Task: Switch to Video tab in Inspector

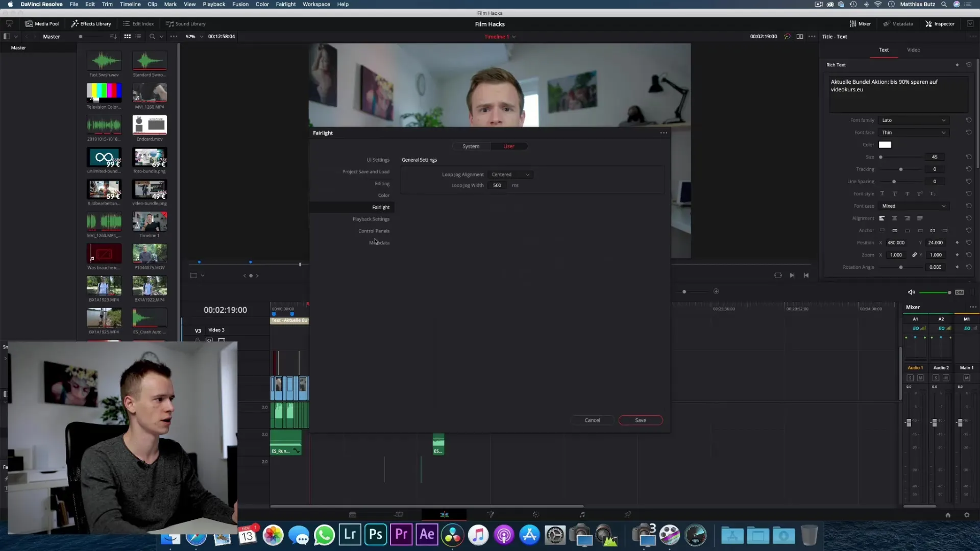Action: point(914,50)
